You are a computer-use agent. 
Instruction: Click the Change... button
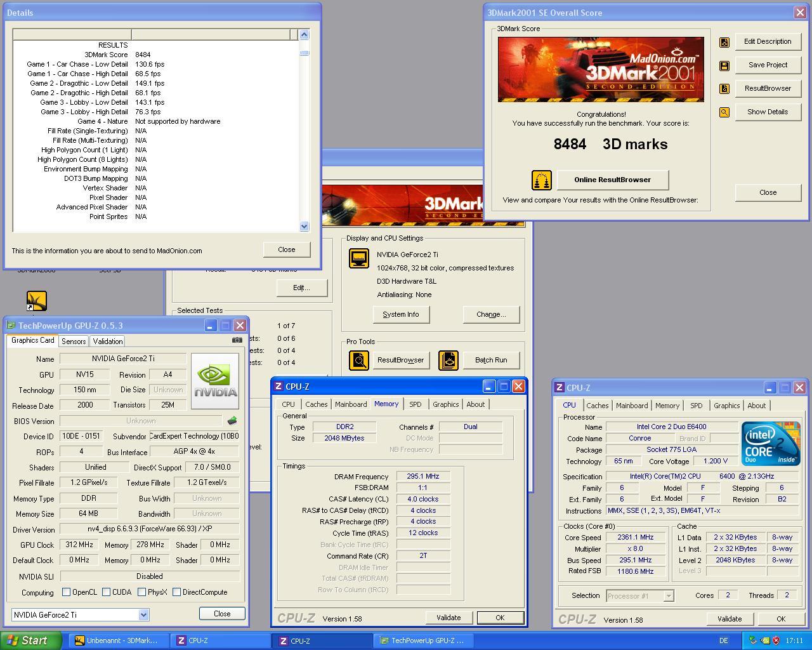click(491, 314)
